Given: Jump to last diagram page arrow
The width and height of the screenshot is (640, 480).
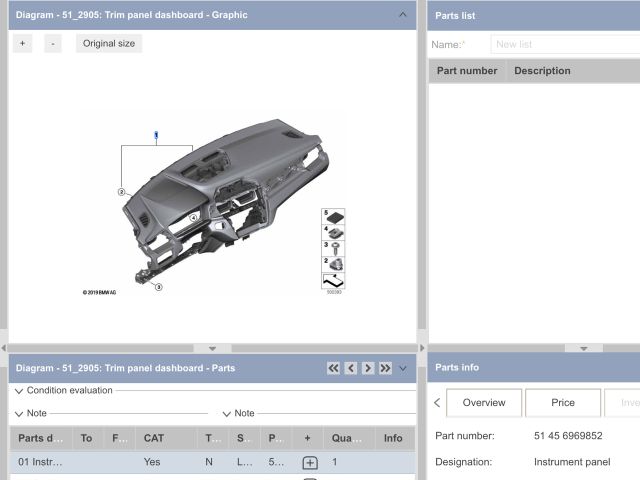Looking at the screenshot, I should (385, 368).
